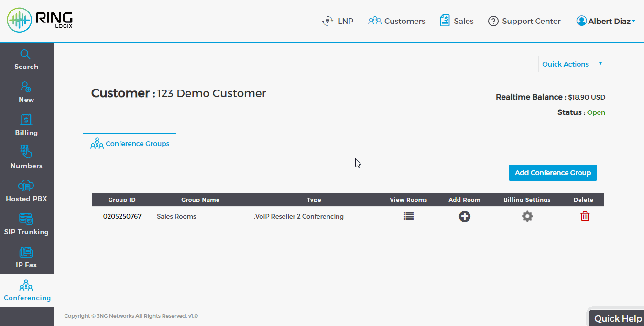Open the Billing sidebar section
The image size is (644, 326).
pos(26,126)
